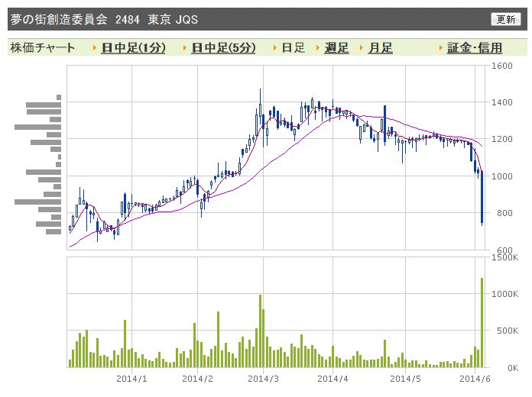Click the orange arrow before 日中足(1分)
The image size is (532, 397).
pyautogui.click(x=95, y=48)
